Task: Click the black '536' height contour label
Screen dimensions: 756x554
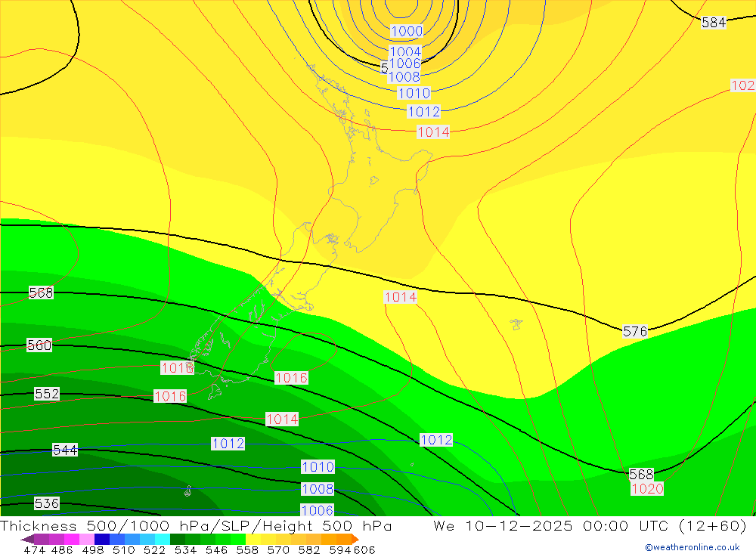Action: (47, 503)
